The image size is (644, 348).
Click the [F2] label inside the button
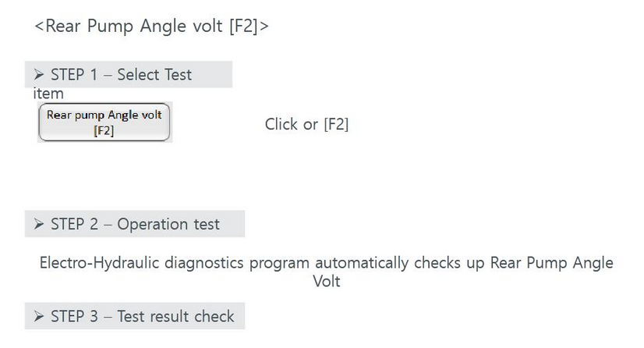pos(104,130)
